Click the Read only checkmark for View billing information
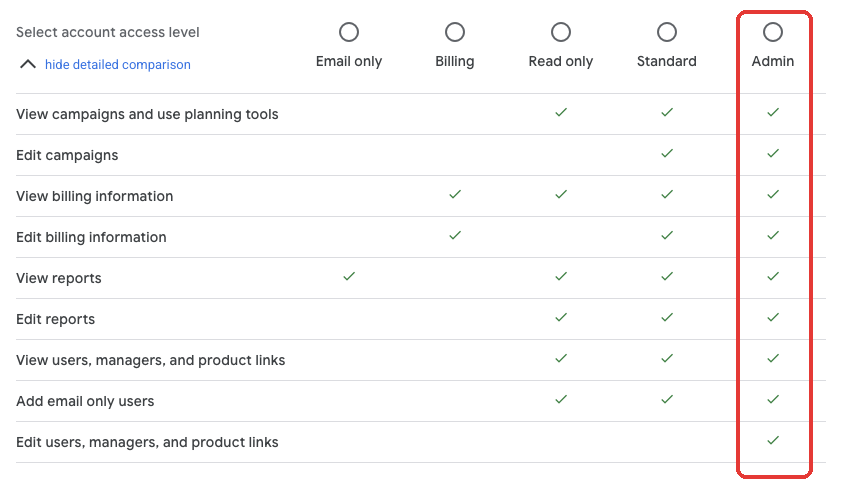 [x=561, y=194]
